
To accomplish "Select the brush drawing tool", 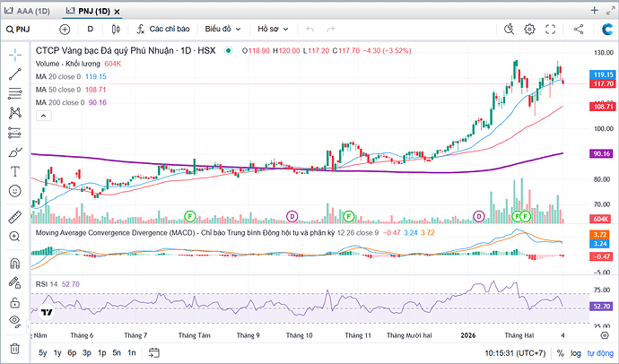I will pyautogui.click(x=14, y=151).
